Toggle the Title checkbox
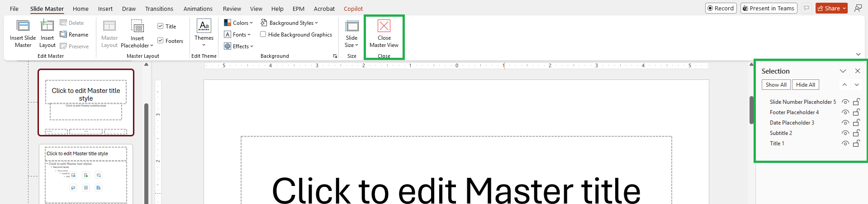This screenshot has width=868, height=204. [x=160, y=26]
